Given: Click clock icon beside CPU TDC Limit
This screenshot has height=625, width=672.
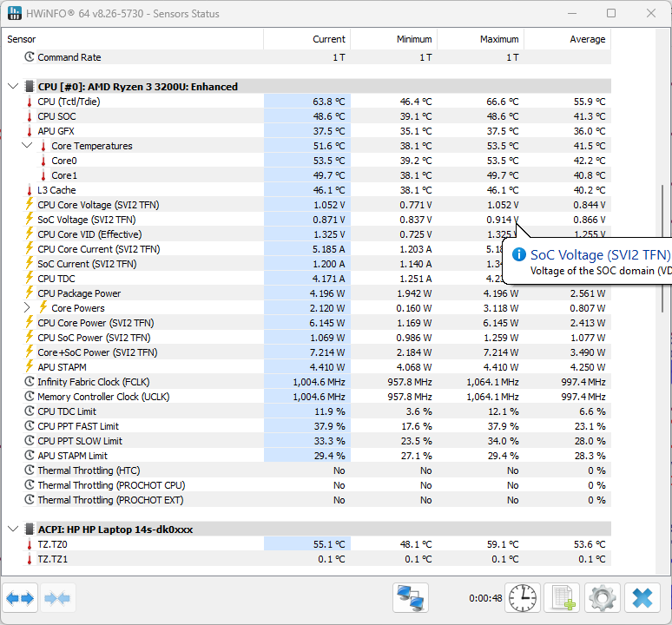Looking at the screenshot, I should coord(30,411).
